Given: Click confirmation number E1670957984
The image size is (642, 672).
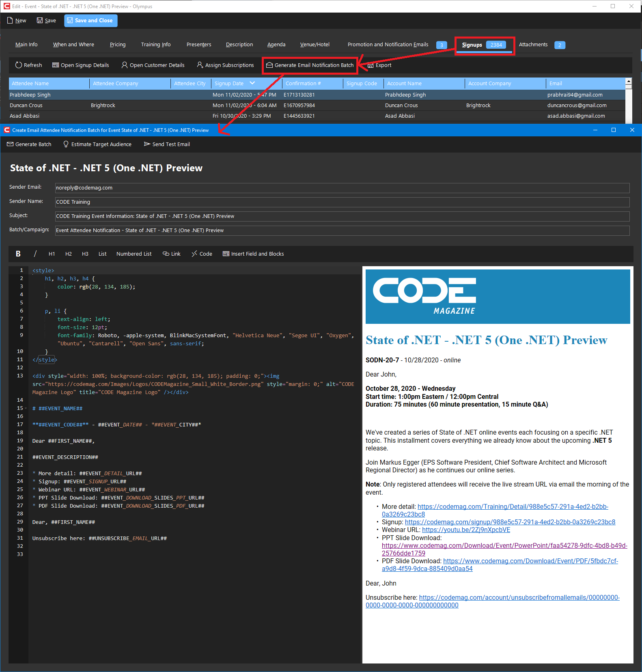Looking at the screenshot, I should (299, 106).
